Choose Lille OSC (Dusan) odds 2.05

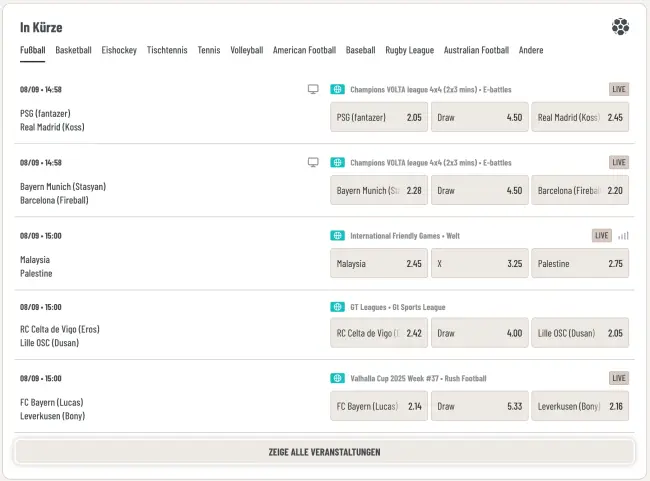point(580,333)
